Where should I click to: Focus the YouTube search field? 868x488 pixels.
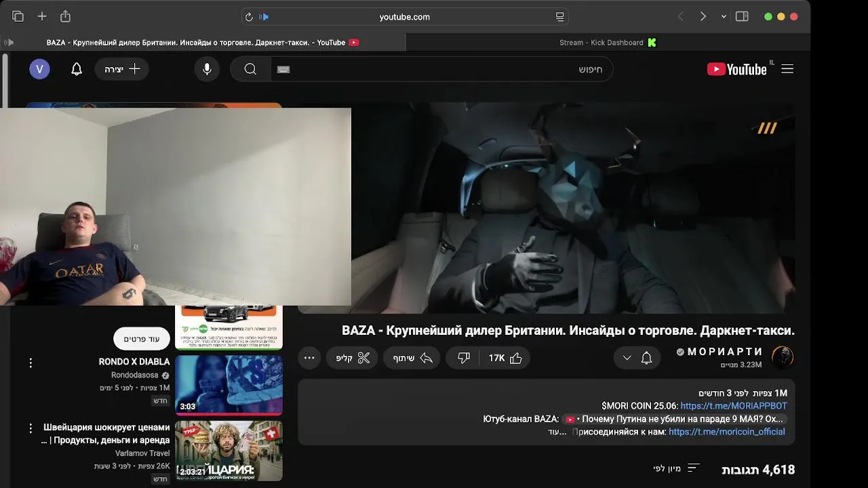coord(441,69)
